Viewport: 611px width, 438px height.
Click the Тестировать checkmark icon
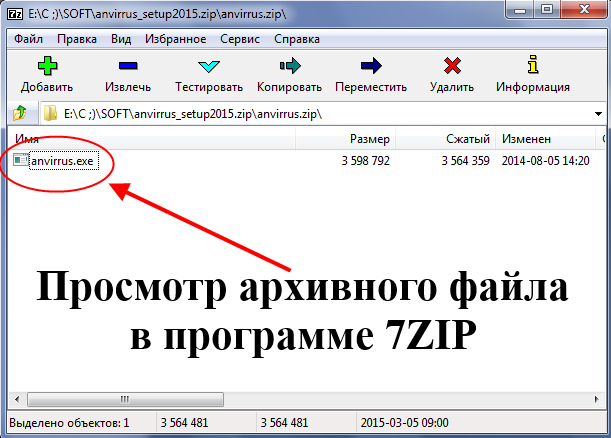click(208, 66)
